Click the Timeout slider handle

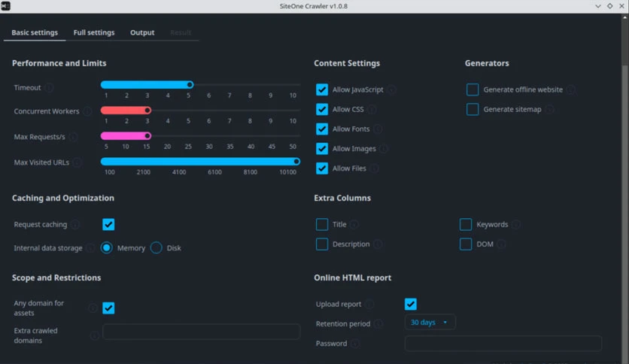click(190, 84)
